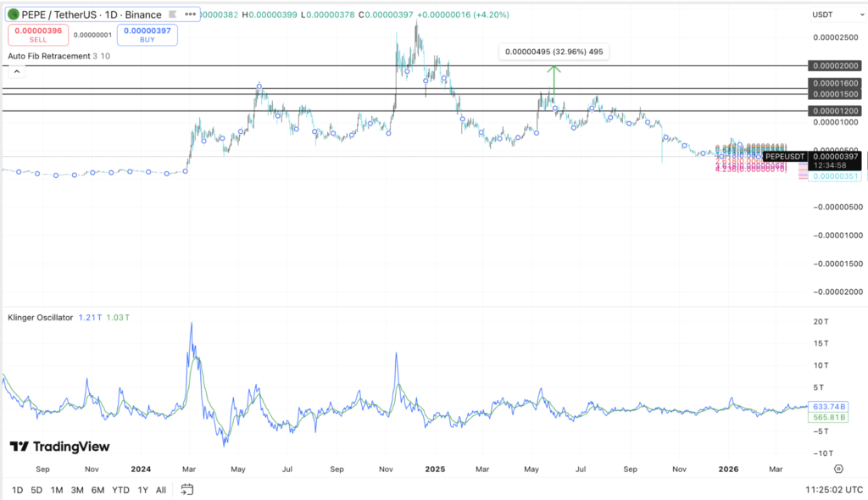Click the TradingView logo
Image resolution: width=868 pixels, height=500 pixels.
click(x=59, y=447)
